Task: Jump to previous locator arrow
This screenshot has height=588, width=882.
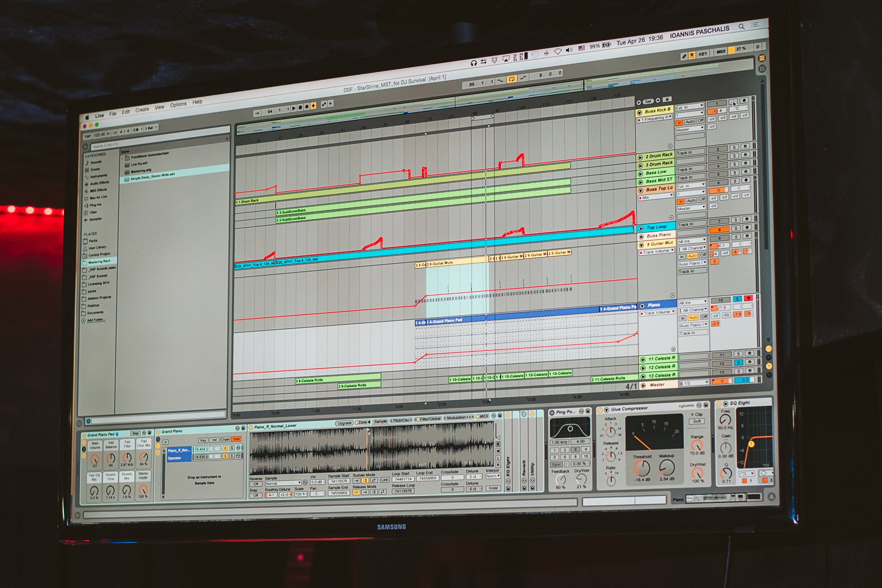Action: pos(639,103)
